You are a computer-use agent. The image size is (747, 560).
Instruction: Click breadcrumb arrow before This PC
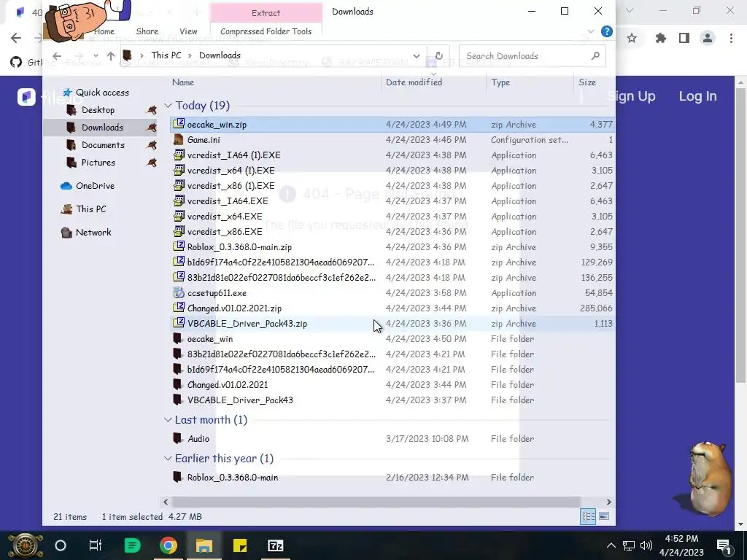(142, 55)
